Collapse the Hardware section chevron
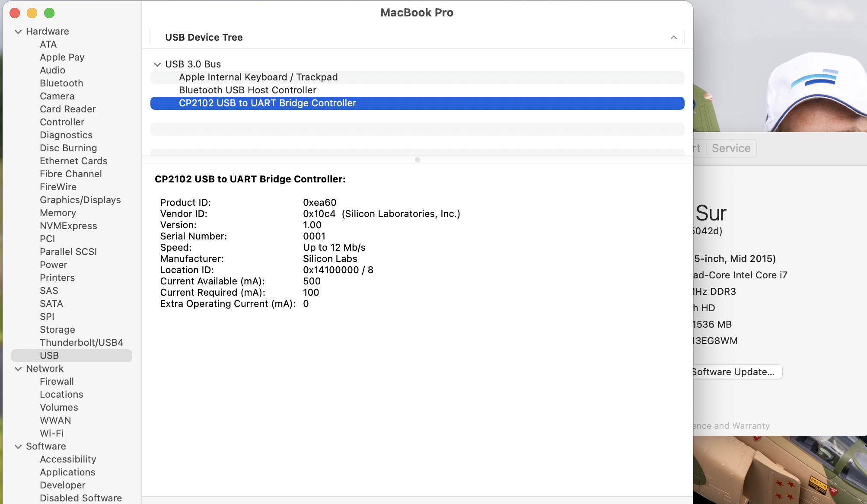Image resolution: width=867 pixels, height=504 pixels. [x=18, y=32]
